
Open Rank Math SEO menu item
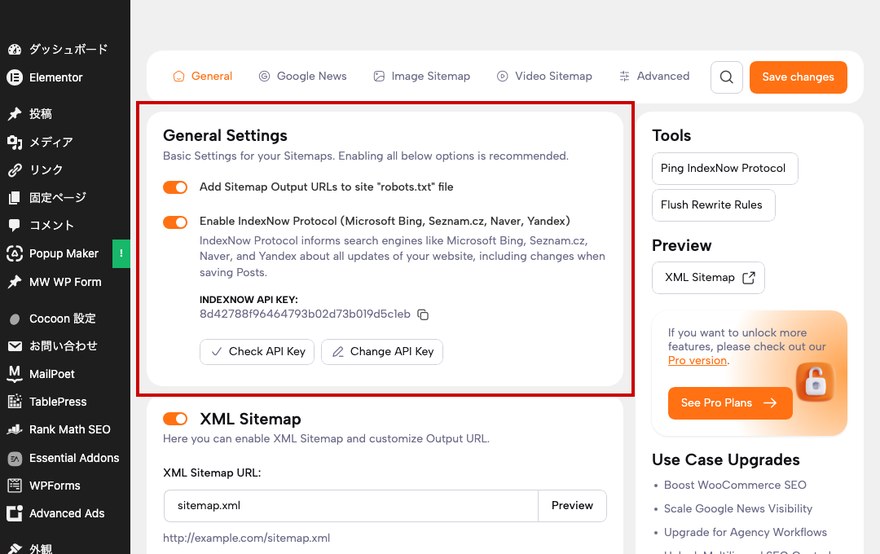[65, 429]
